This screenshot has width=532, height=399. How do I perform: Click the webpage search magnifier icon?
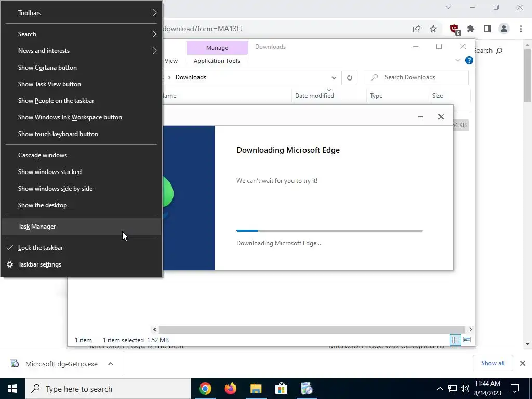499,51
